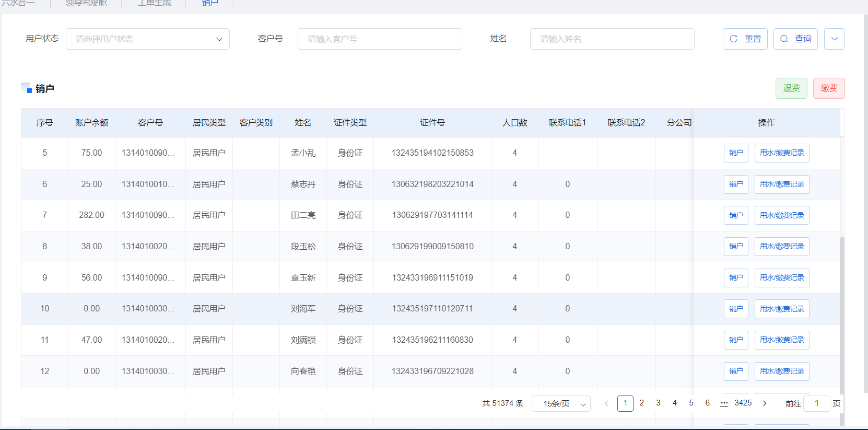
Task: Open 用水/缴费记录 for 袁玉新
Action: [x=782, y=278]
